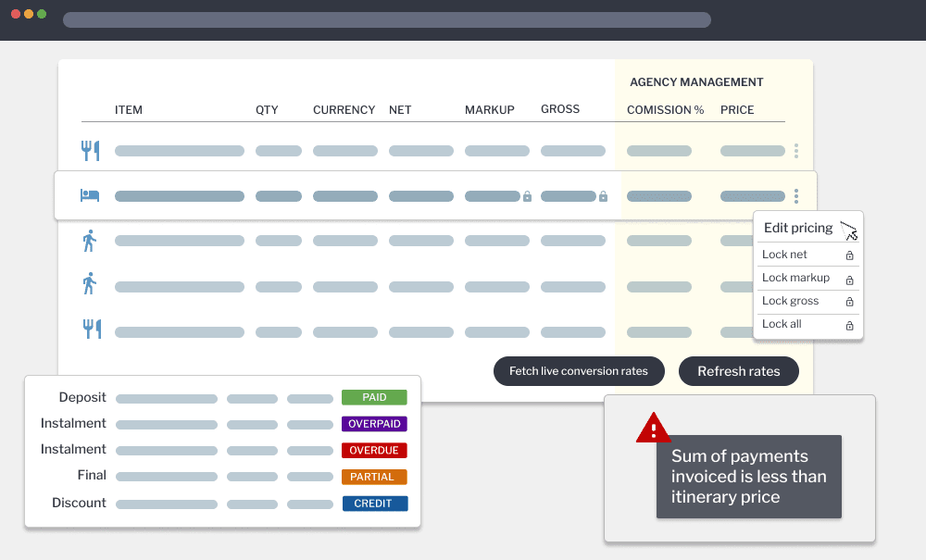Click the bed accommodation icon in highlighted row

90,195
